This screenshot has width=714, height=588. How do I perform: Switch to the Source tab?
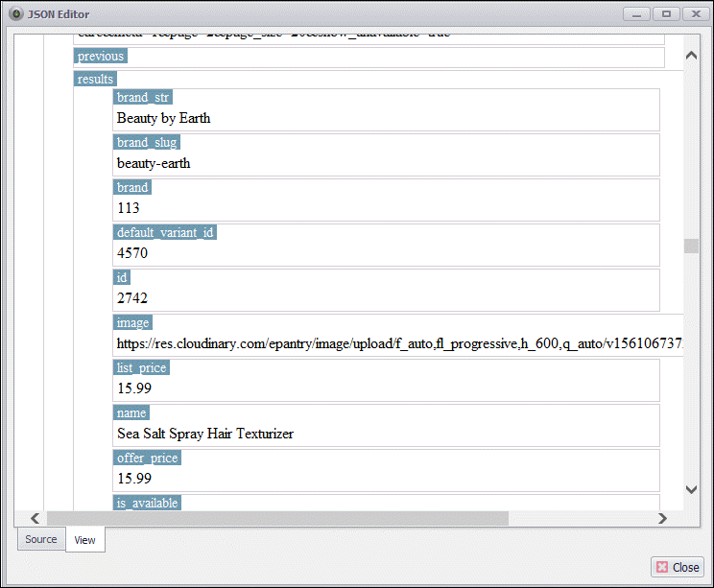[41, 539]
